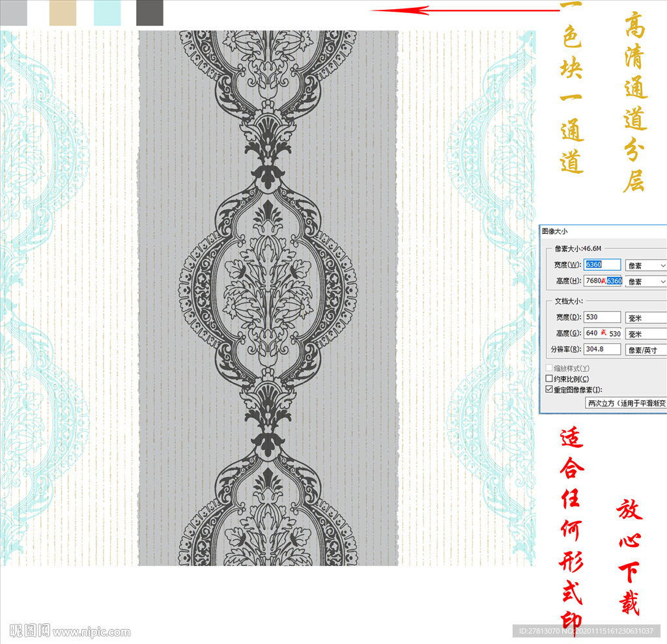Open the document height unit dropdown 毫米
Screen dimensions: 667x644
pyautogui.click(x=646, y=334)
